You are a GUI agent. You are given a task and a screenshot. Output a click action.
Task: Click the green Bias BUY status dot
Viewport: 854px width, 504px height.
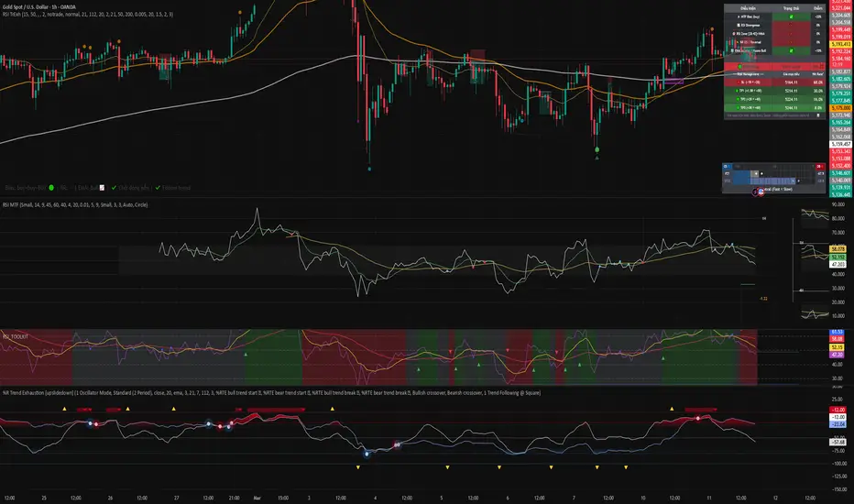51,188
